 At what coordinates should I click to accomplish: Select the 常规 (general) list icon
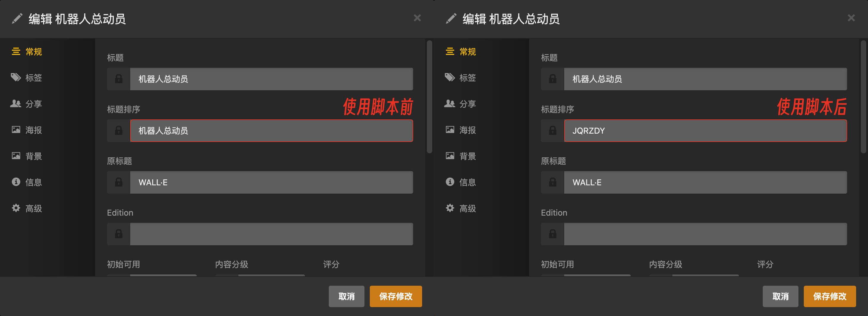[x=16, y=52]
